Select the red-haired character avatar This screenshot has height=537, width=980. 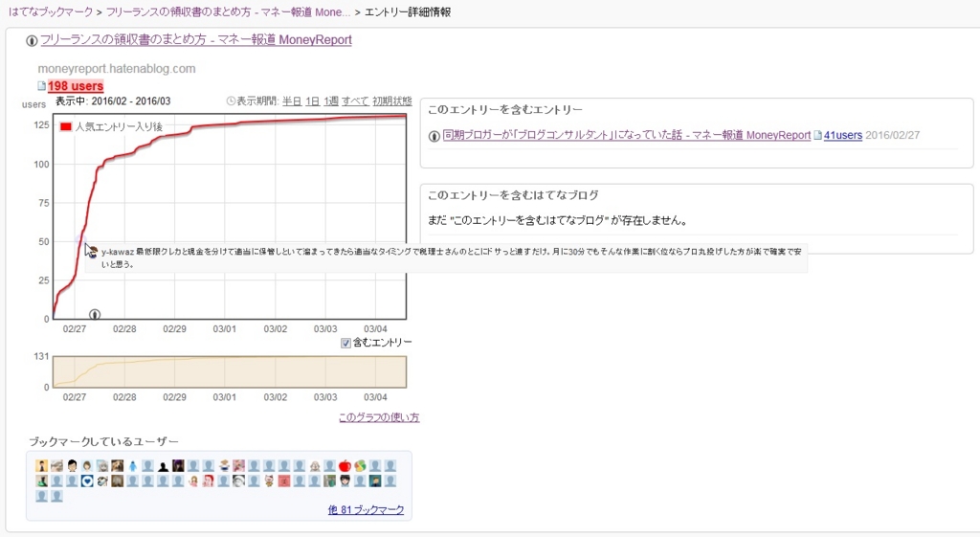[208, 481]
